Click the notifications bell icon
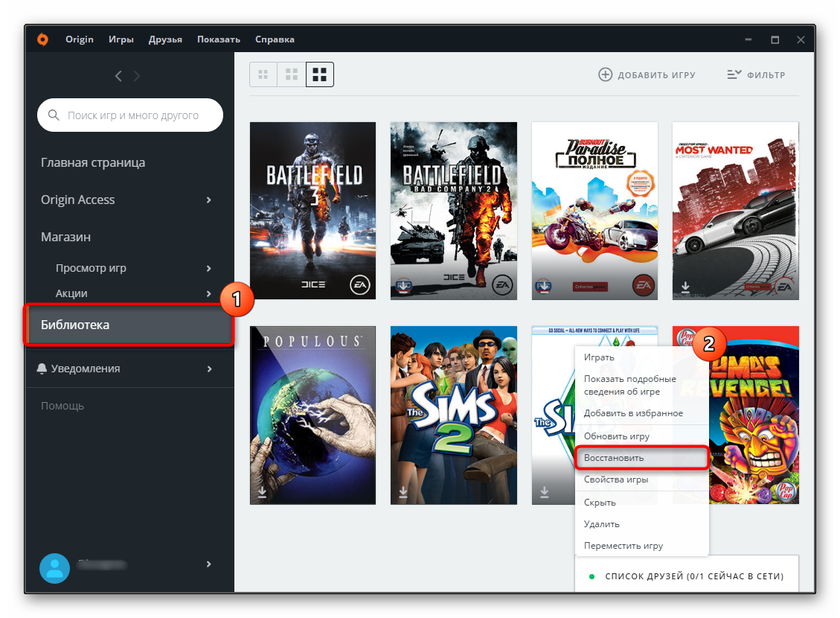 coord(42,369)
